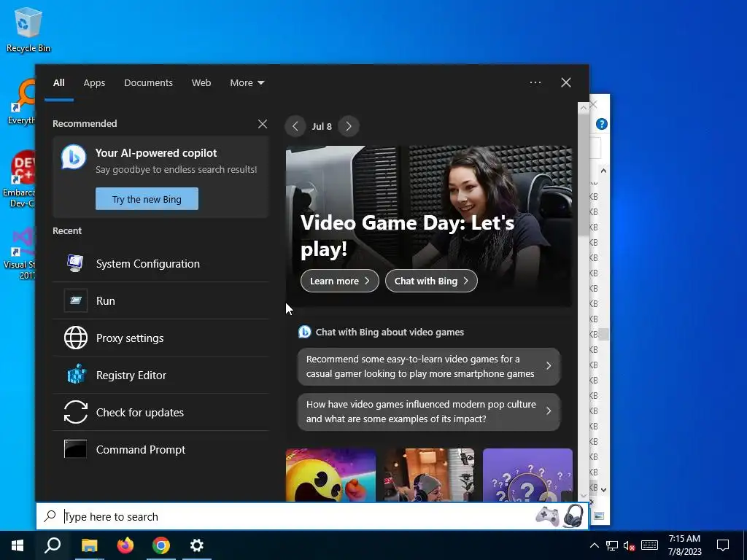Click the game controller icon in the search box
Screen dimensions: 747x560
547,516
